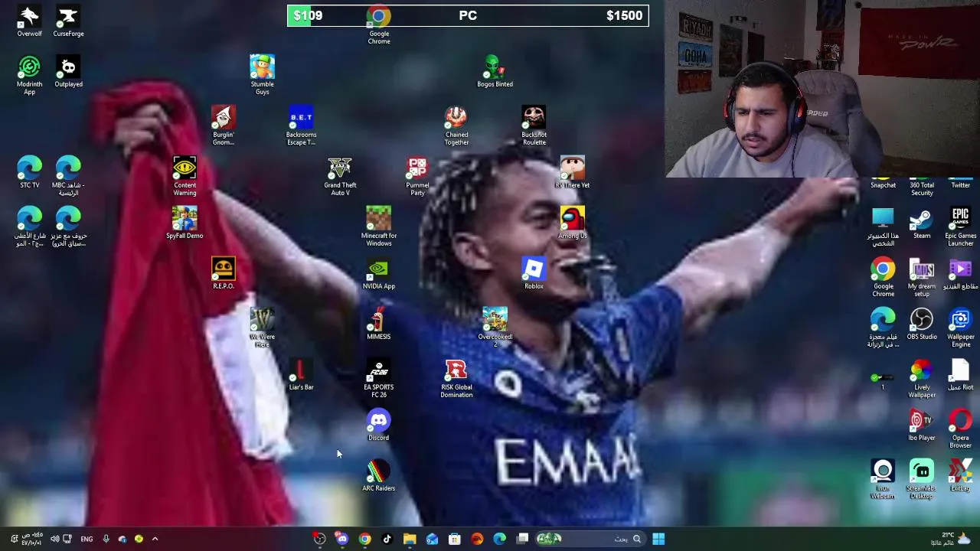The height and width of the screenshot is (551, 980).
Task: Launch Modrinth App from desktop
Action: click(29, 76)
